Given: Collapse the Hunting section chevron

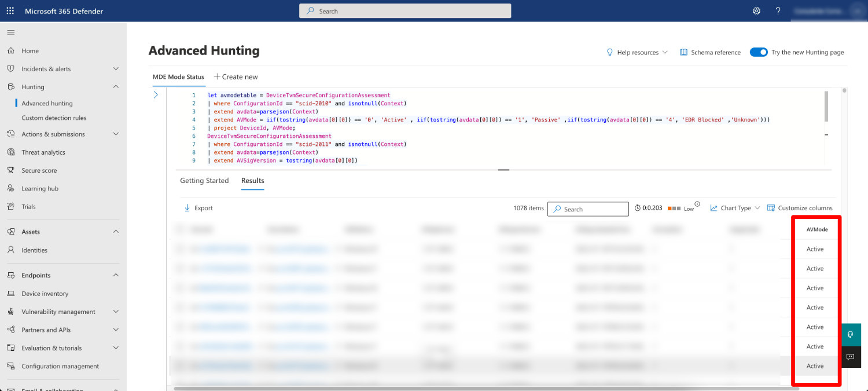Looking at the screenshot, I should click(116, 87).
